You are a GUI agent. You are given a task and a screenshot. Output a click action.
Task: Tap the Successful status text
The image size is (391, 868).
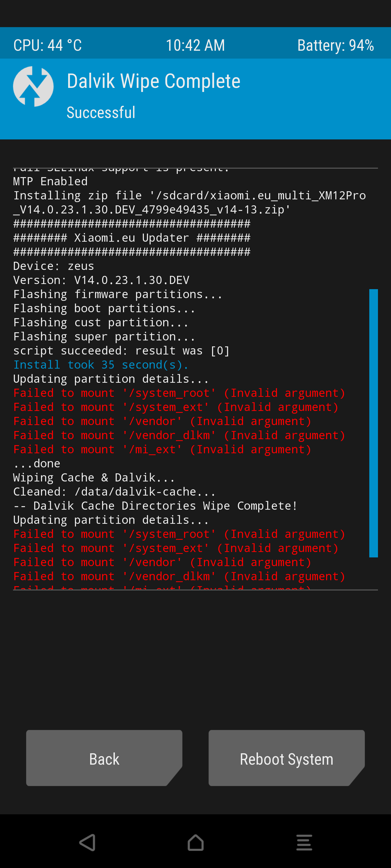point(101,112)
